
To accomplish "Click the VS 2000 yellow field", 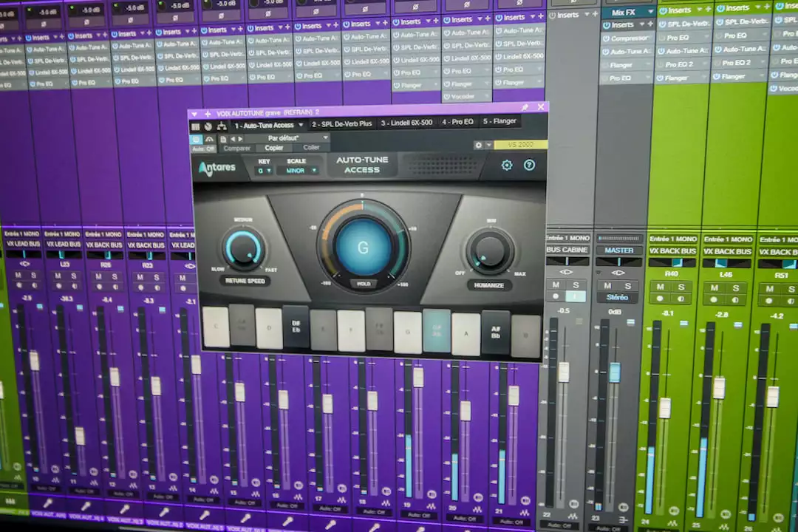I will (x=520, y=145).
